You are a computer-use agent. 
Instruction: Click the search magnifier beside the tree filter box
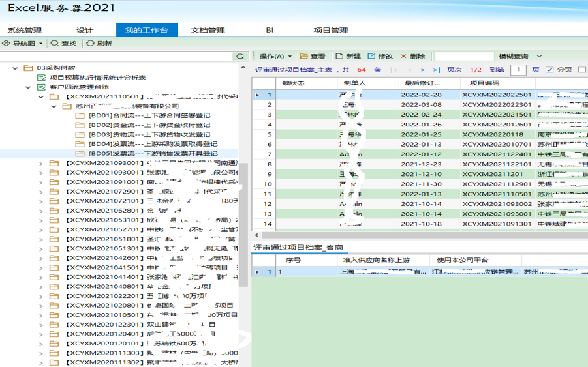click(240, 57)
